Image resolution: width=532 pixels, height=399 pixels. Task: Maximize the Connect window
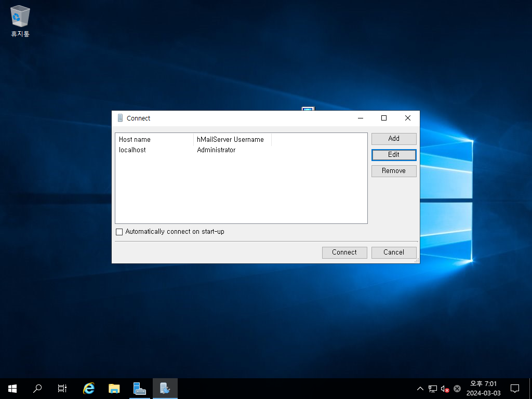click(x=384, y=118)
